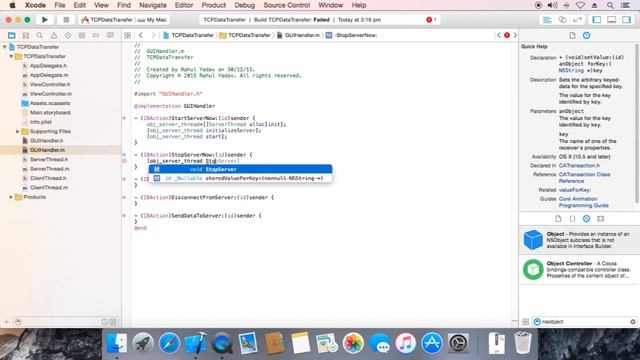Open the Debug navigator

point(82,36)
